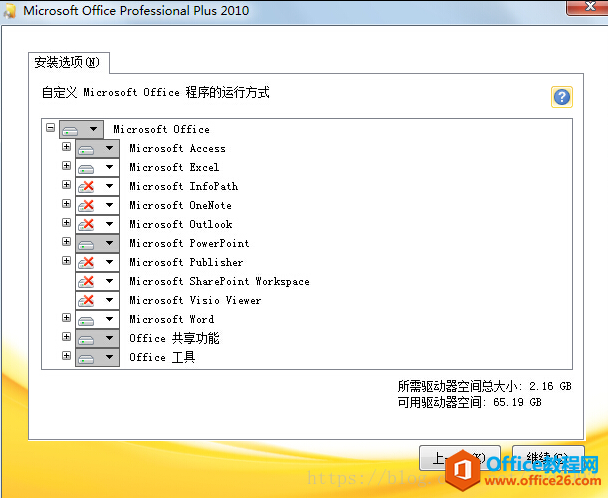This screenshot has width=608, height=498.
Task: Open install-state dropdown arrow for Microsoft PowerPoint
Action: 109,243
